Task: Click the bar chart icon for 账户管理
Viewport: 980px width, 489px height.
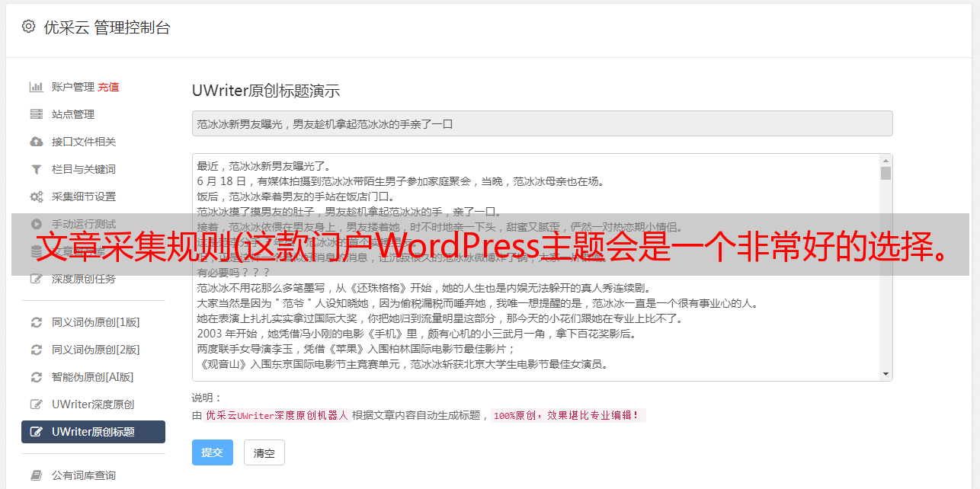Action: [36, 87]
